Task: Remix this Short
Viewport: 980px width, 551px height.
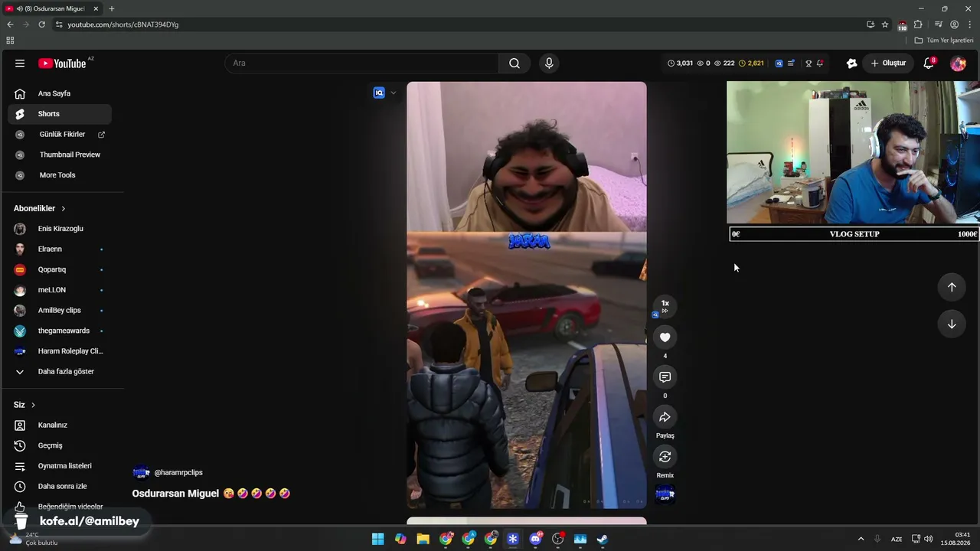Action: tap(665, 457)
